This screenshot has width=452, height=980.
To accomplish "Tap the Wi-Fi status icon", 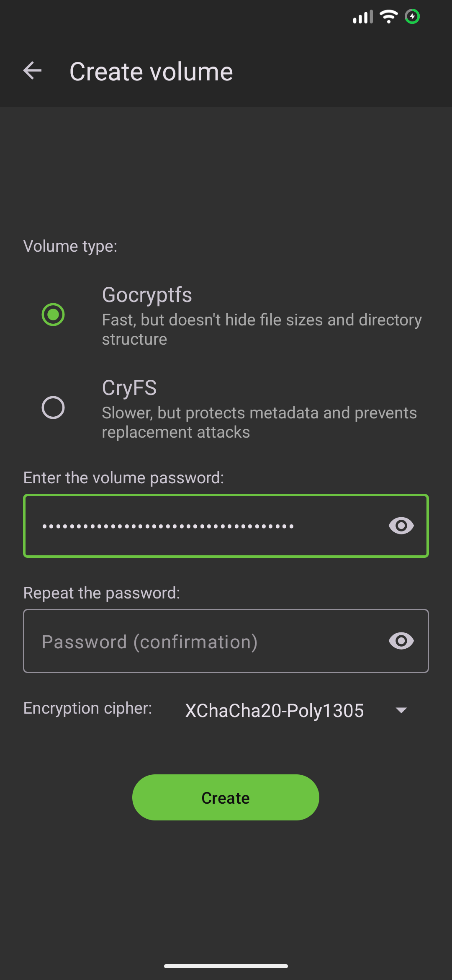I will [x=388, y=17].
